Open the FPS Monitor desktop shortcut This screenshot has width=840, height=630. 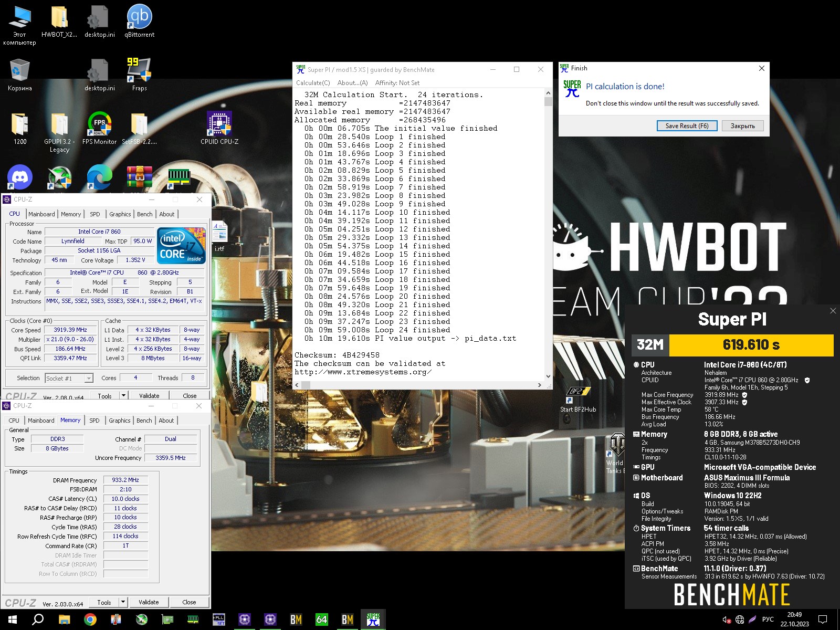point(99,128)
